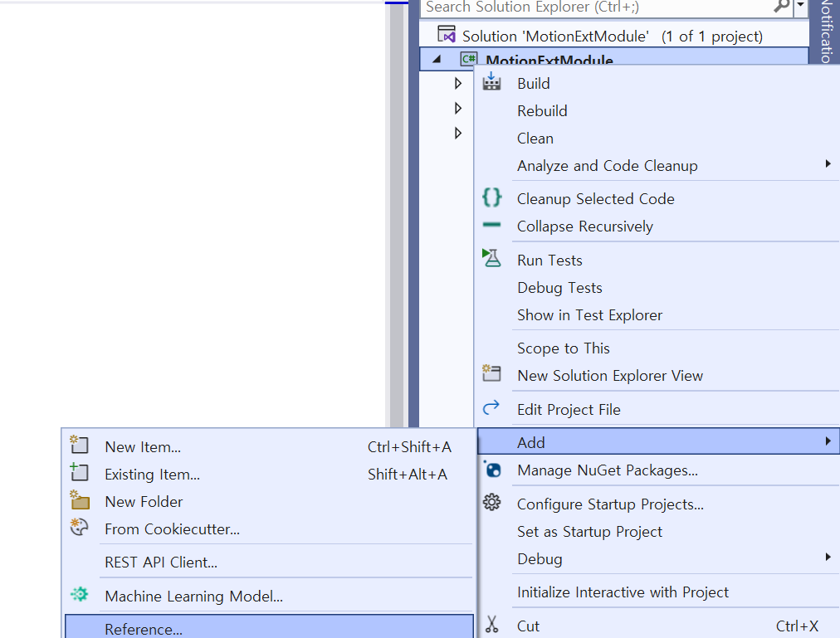Click the Run Tests flask icon
This screenshot has width=840, height=638.
[x=491, y=258]
